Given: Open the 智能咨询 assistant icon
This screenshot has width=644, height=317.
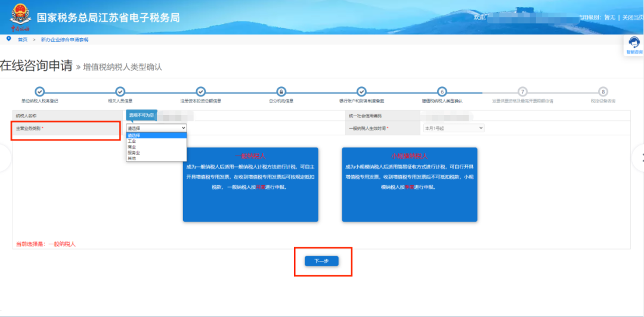Looking at the screenshot, I should (634, 44).
